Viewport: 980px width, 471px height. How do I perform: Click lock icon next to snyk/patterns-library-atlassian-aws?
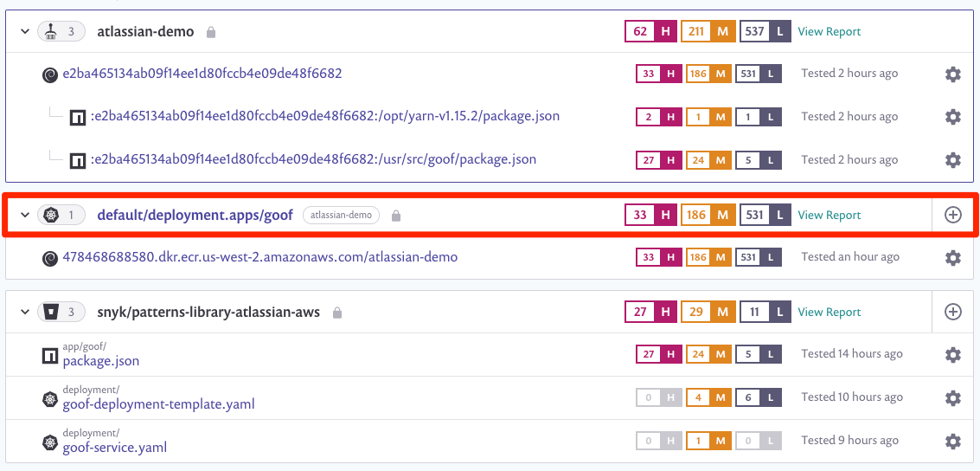coord(336,312)
